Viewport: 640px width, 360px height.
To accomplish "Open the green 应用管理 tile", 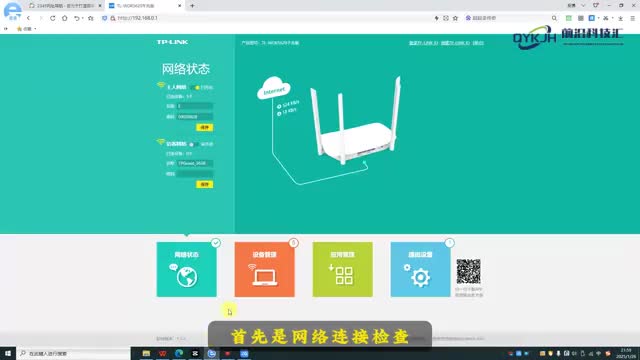I will click(x=342, y=269).
